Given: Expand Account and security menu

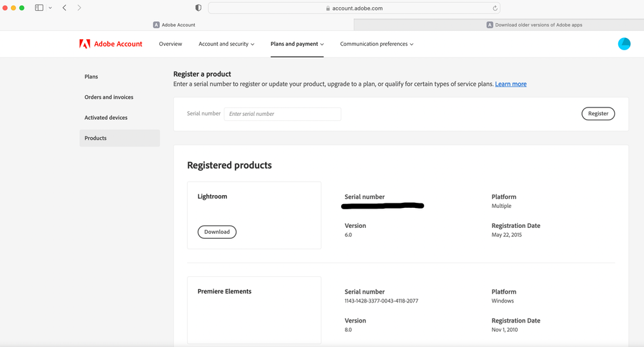Looking at the screenshot, I should tap(226, 44).
